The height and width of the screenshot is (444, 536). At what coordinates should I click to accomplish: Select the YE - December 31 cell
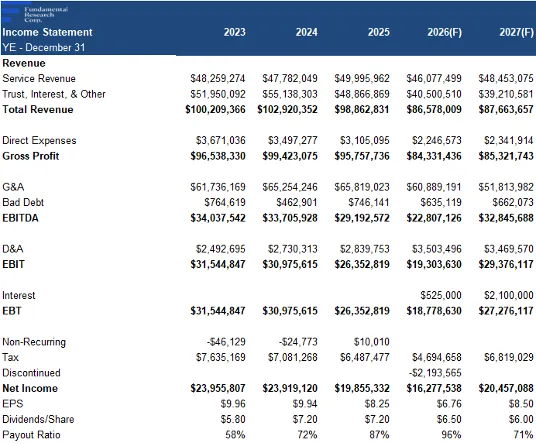[x=43, y=47]
